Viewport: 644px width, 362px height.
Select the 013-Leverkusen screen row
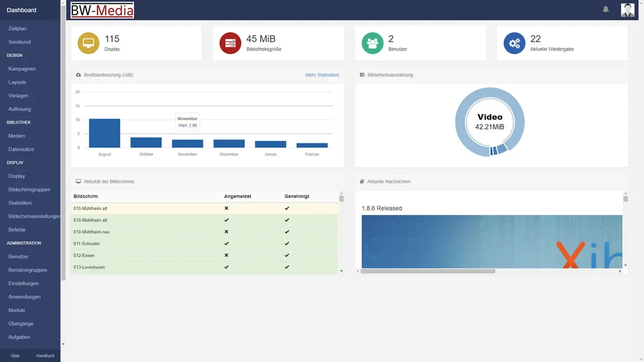[205, 267]
